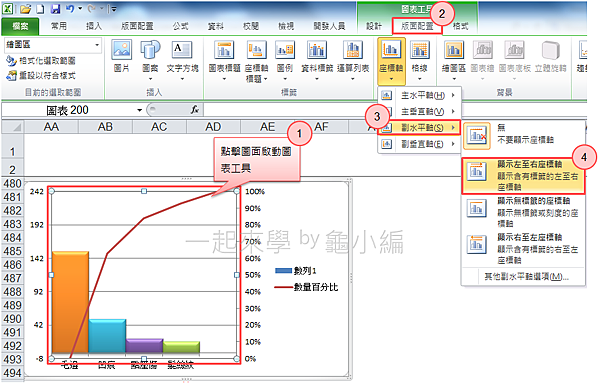Click the 數量百分比 legend entry
This screenshot has height=383, width=600.
(306, 287)
